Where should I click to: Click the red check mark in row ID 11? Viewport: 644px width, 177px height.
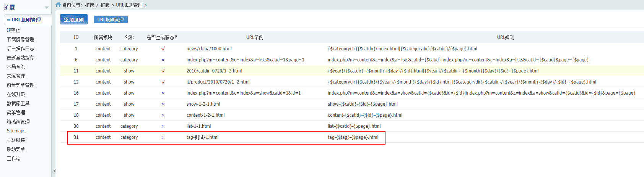tap(163, 71)
